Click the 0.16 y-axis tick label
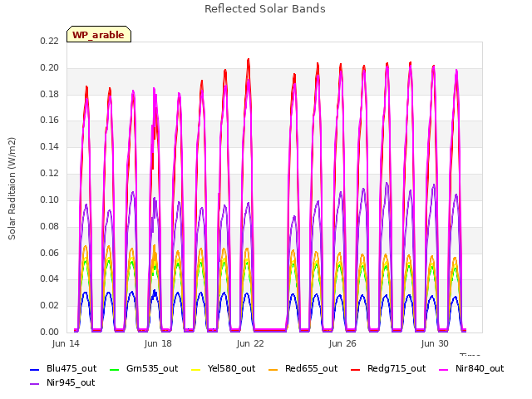This screenshot has height=399, width=532. (x=49, y=120)
